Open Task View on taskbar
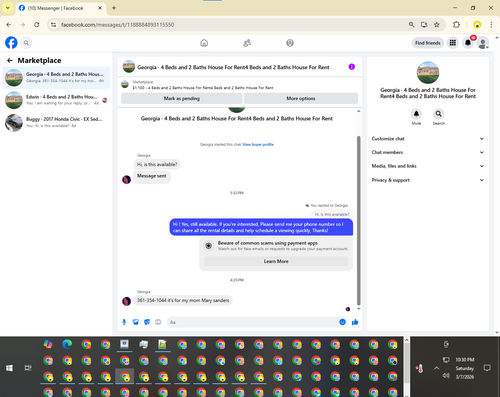500x397 pixels. 28,368
